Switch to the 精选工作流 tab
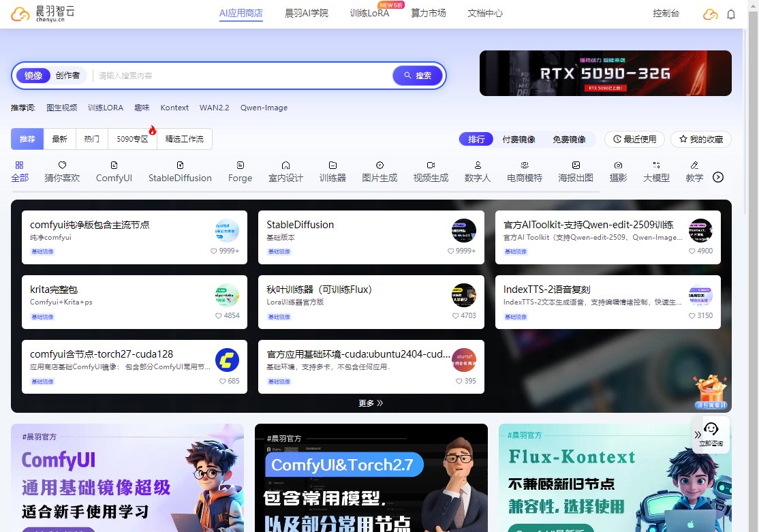 point(185,139)
